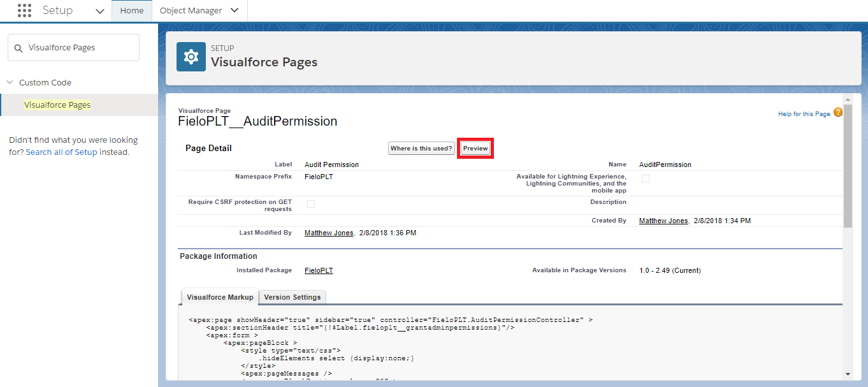This screenshot has width=868, height=387.
Task: Click the '1.0 - 2.49 (Current)' version text
Action: click(x=670, y=270)
